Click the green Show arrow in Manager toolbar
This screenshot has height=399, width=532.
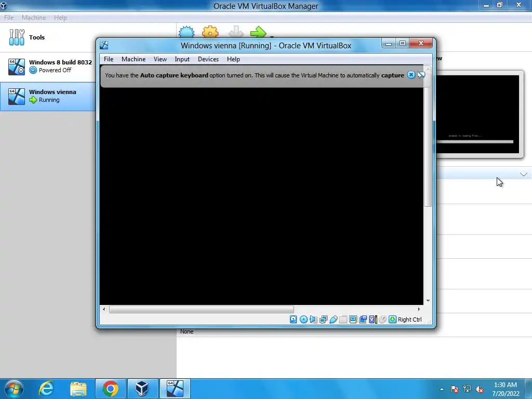(258, 32)
